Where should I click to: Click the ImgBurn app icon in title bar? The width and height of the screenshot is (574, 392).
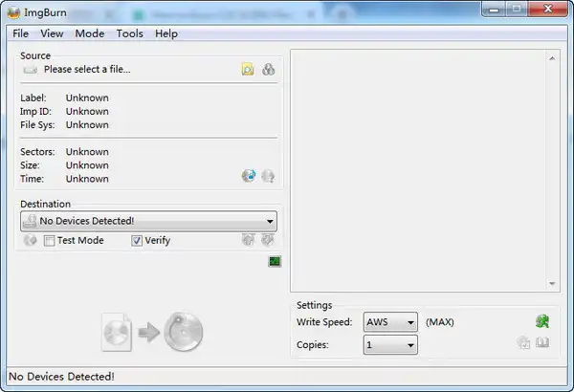(x=12, y=11)
